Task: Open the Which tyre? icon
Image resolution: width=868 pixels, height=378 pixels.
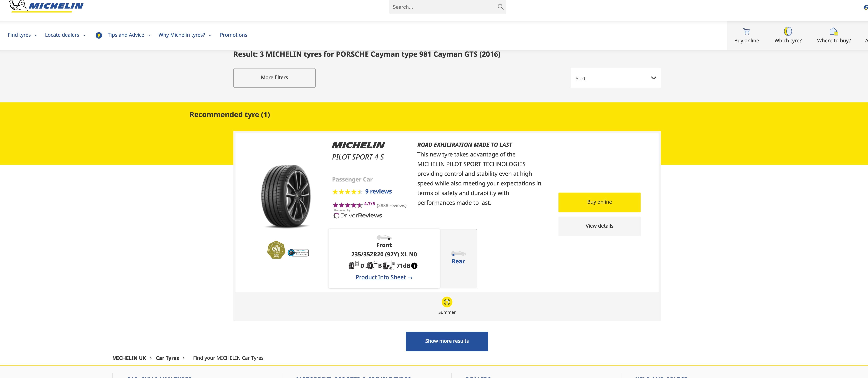Action: coord(788,31)
